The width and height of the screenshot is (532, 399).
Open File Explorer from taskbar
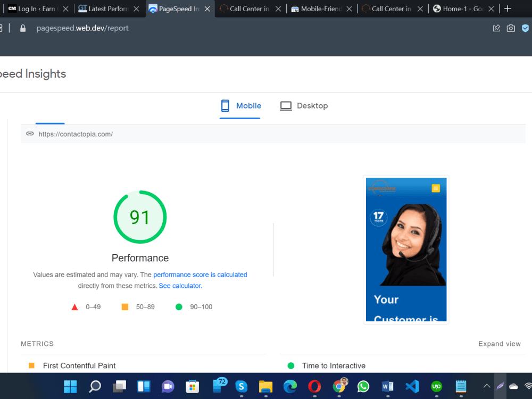click(265, 386)
